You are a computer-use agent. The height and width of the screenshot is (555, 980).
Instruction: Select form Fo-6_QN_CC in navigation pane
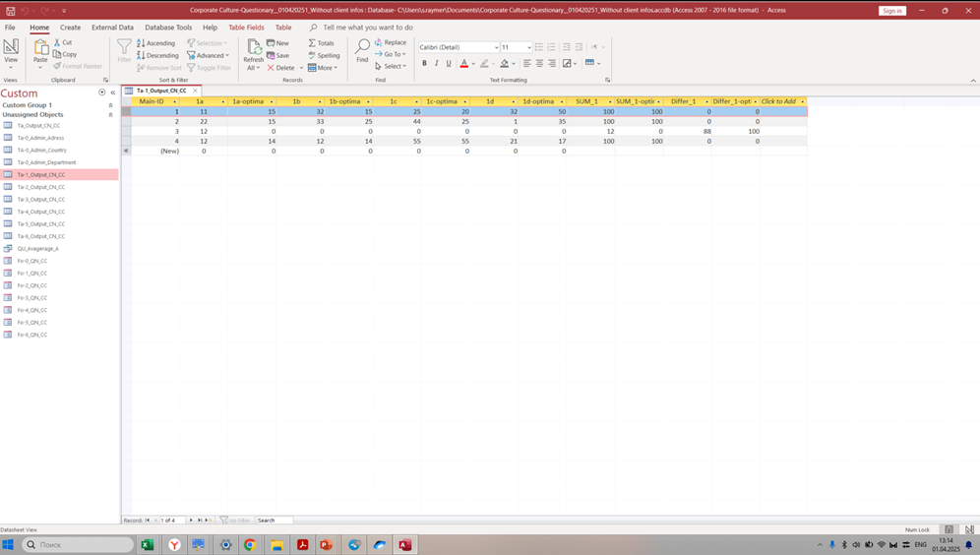click(31, 335)
